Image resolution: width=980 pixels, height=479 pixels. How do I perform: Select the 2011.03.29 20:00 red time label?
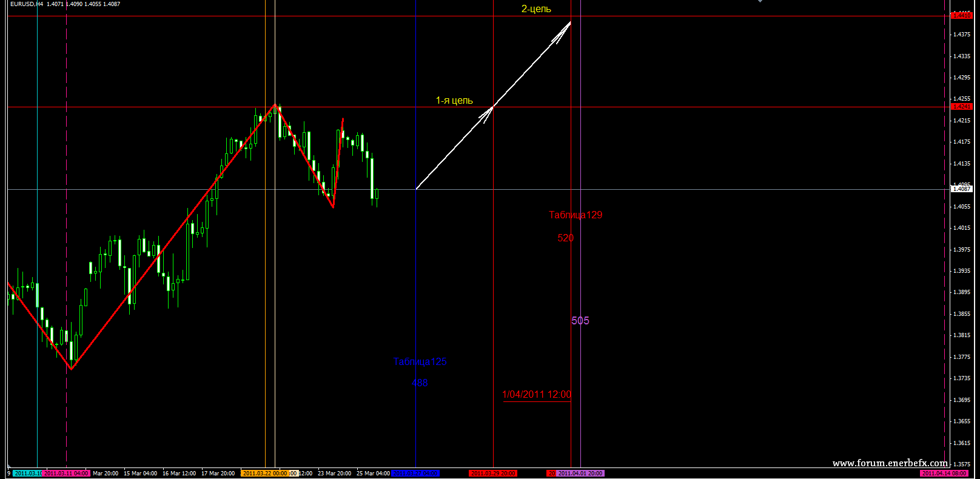(x=493, y=474)
